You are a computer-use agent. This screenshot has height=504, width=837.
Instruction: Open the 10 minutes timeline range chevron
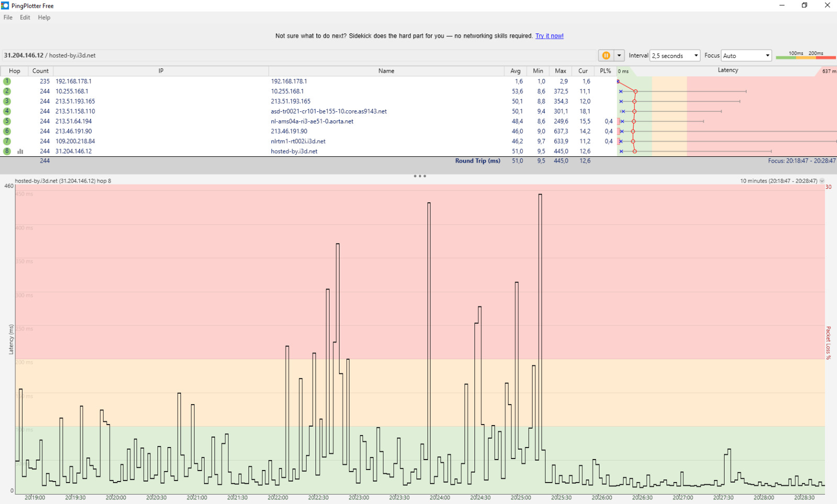tap(822, 181)
